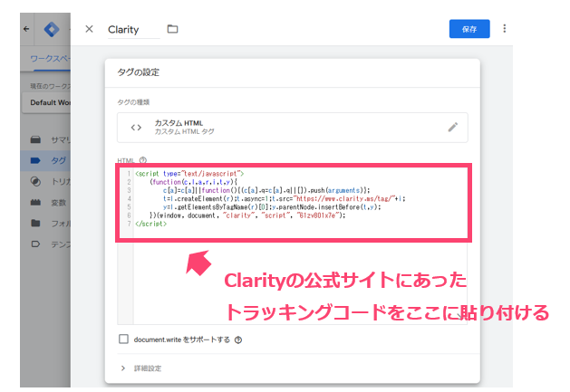Screen dimensions: 570x392
Task: Rename the tag title field Clarity
Action: tap(133, 30)
